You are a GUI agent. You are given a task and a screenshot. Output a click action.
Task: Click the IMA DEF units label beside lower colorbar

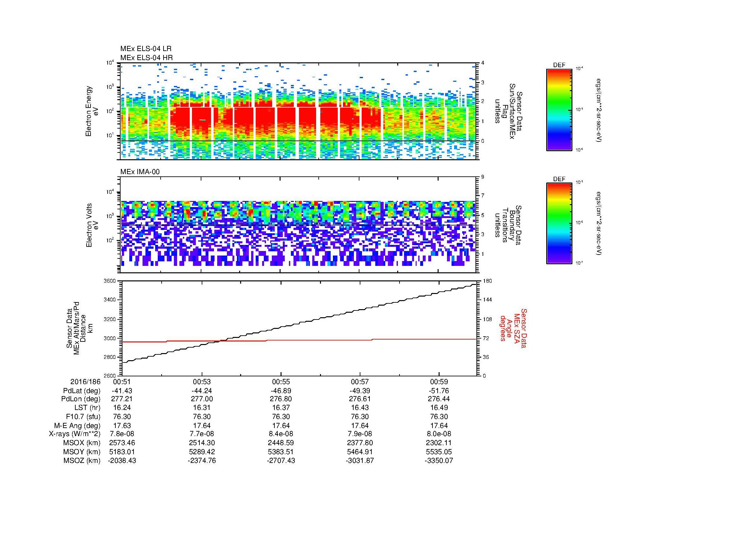coord(599,223)
